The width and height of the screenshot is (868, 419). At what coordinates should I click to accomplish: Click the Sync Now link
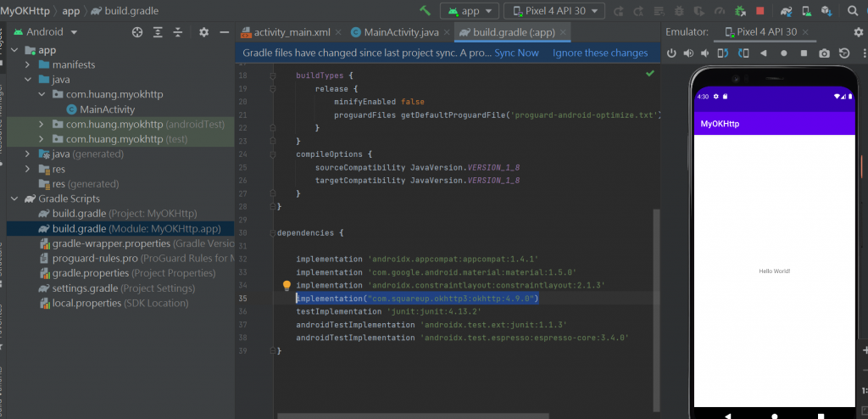tap(516, 53)
